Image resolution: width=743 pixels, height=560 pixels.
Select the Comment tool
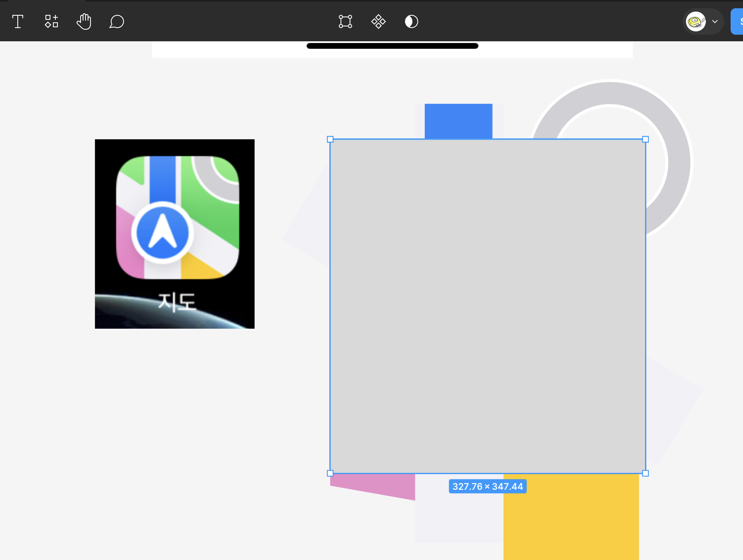[117, 21]
